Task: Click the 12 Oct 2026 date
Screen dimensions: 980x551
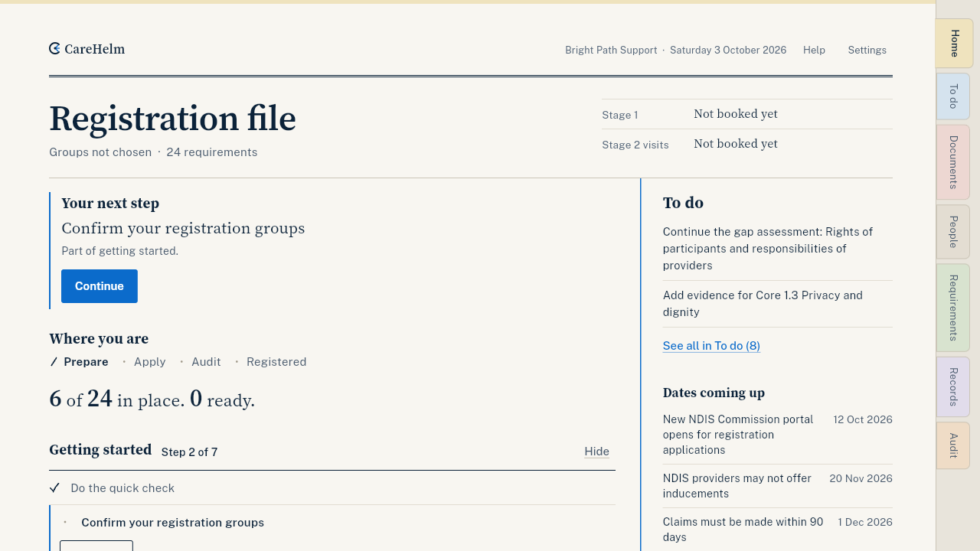Action: (x=863, y=419)
